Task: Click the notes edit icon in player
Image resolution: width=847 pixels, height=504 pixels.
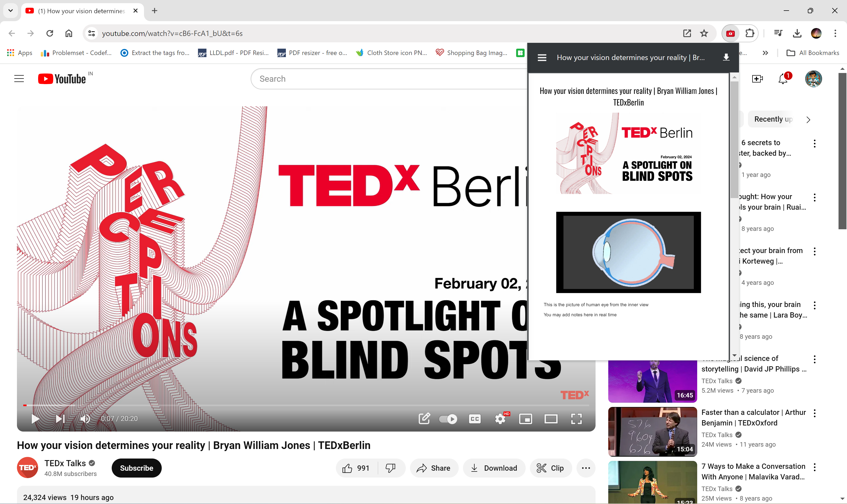Action: click(x=424, y=418)
